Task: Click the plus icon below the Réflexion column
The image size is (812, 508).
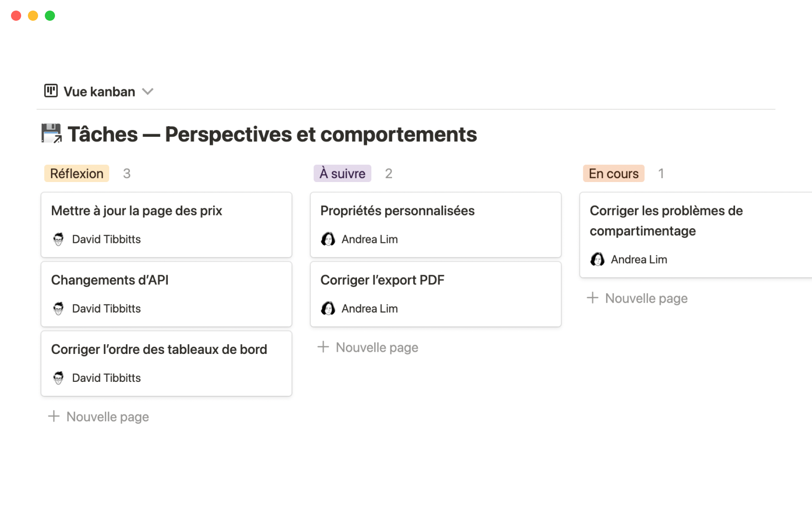Action: [x=54, y=417]
